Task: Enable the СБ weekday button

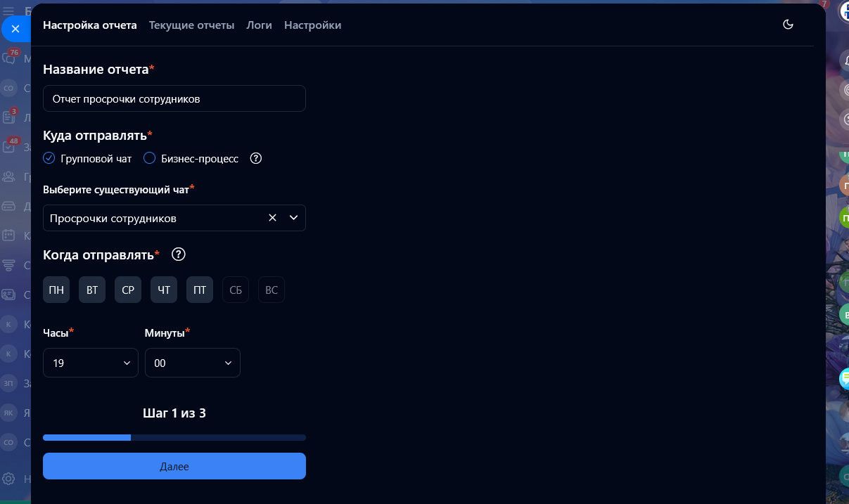Action: point(236,290)
